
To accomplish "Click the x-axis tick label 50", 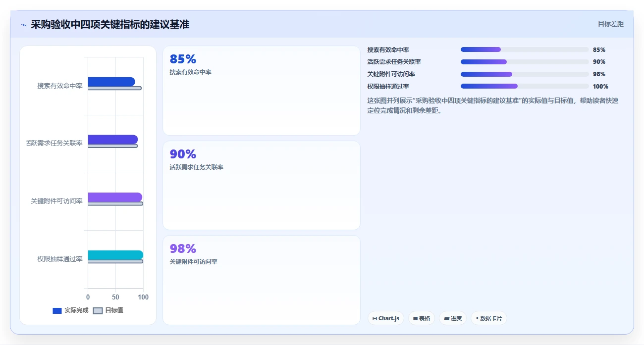I will 115,297.
